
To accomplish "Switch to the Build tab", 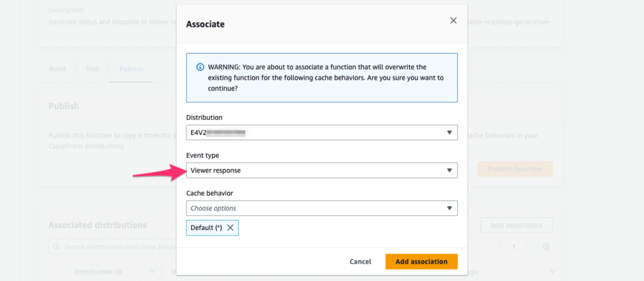I will tap(57, 68).
